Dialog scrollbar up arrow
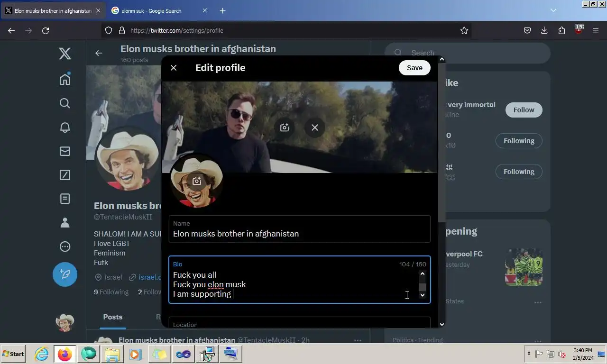The height and width of the screenshot is (364, 607). click(x=442, y=59)
